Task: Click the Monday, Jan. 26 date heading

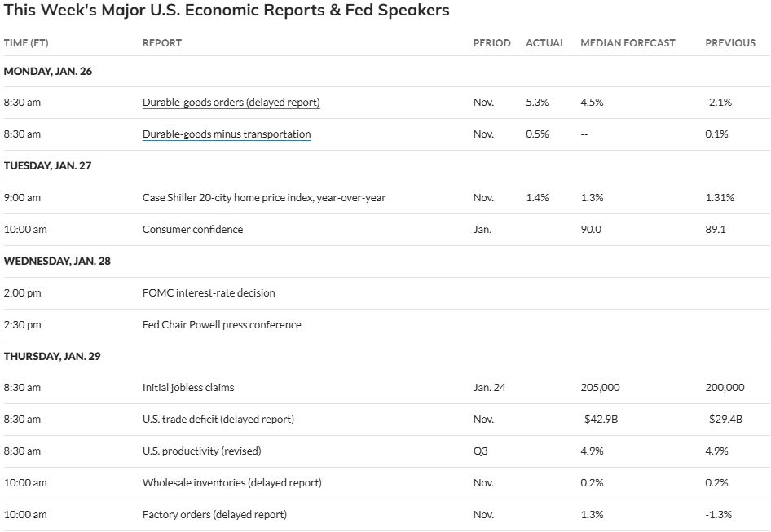Action: coord(48,71)
